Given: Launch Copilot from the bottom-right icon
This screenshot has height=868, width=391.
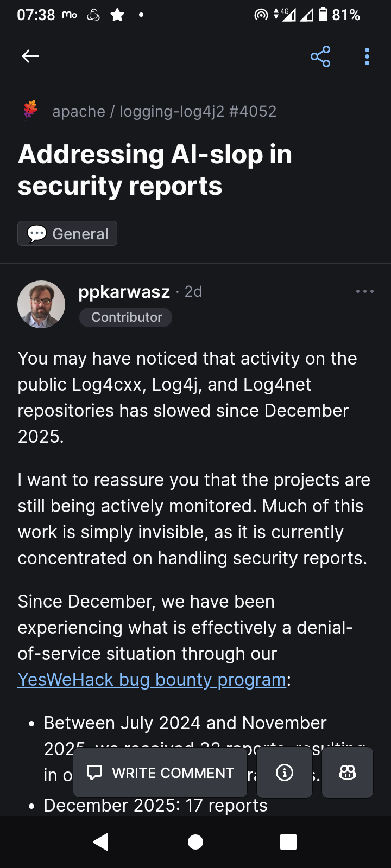Looking at the screenshot, I should 347,773.
